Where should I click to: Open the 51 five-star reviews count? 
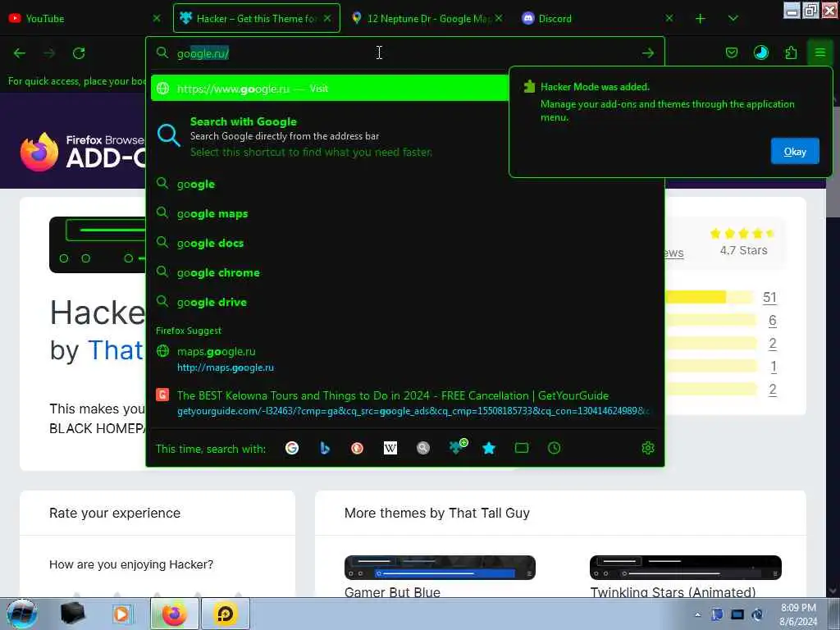coord(769,297)
